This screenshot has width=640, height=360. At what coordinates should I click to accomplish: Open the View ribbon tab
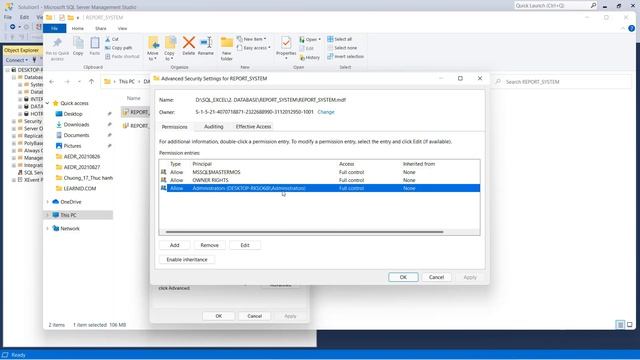(x=122, y=29)
